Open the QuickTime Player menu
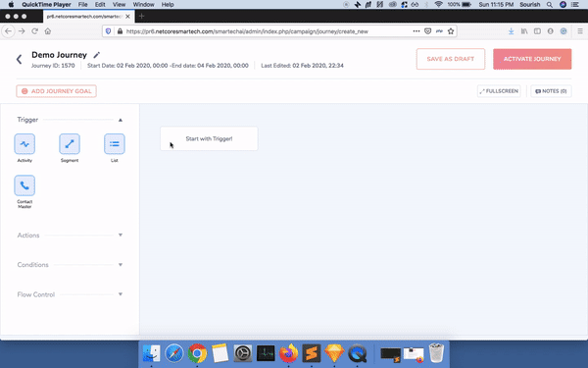This screenshot has width=588, height=368. (46, 5)
